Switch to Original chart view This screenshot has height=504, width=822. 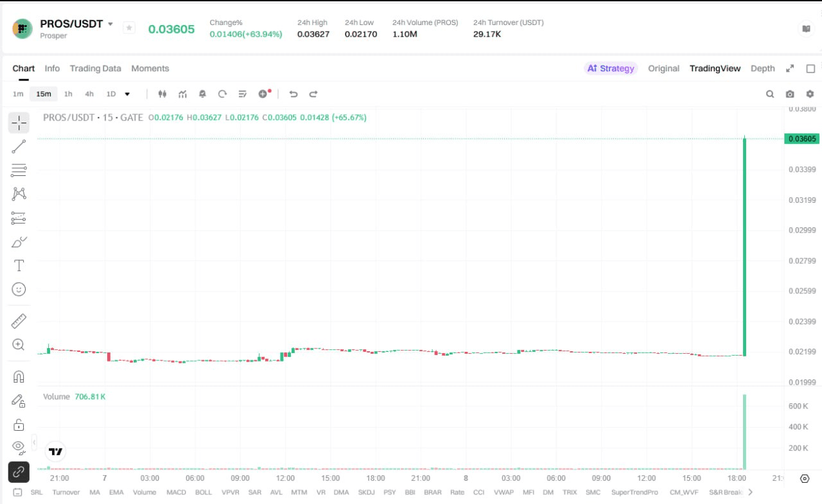pyautogui.click(x=663, y=68)
